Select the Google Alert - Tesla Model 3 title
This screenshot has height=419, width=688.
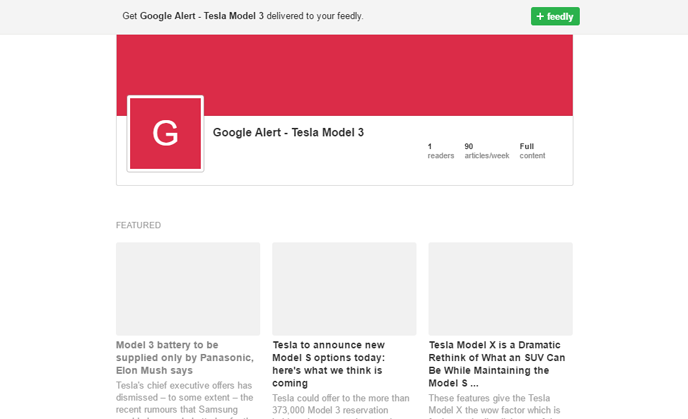(288, 133)
